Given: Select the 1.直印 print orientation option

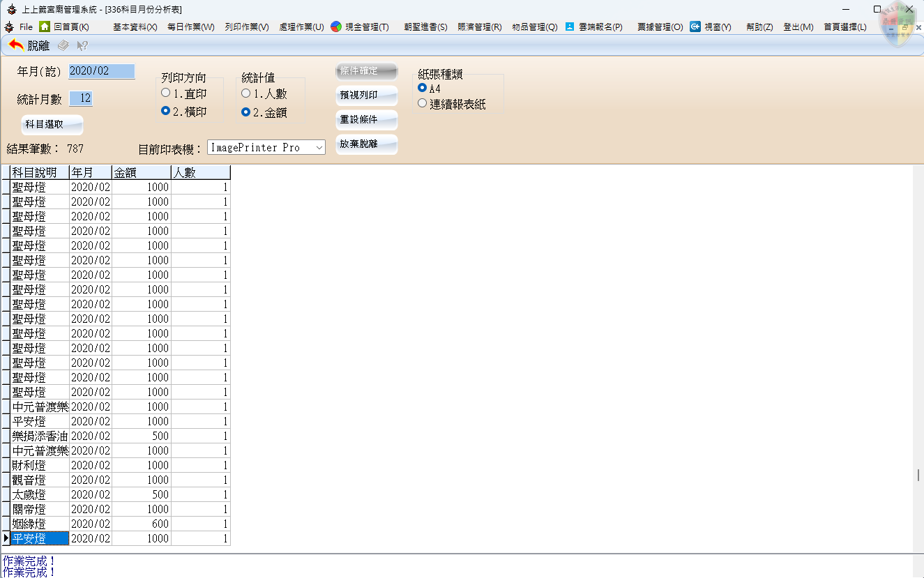Looking at the screenshot, I should pyautogui.click(x=165, y=92).
